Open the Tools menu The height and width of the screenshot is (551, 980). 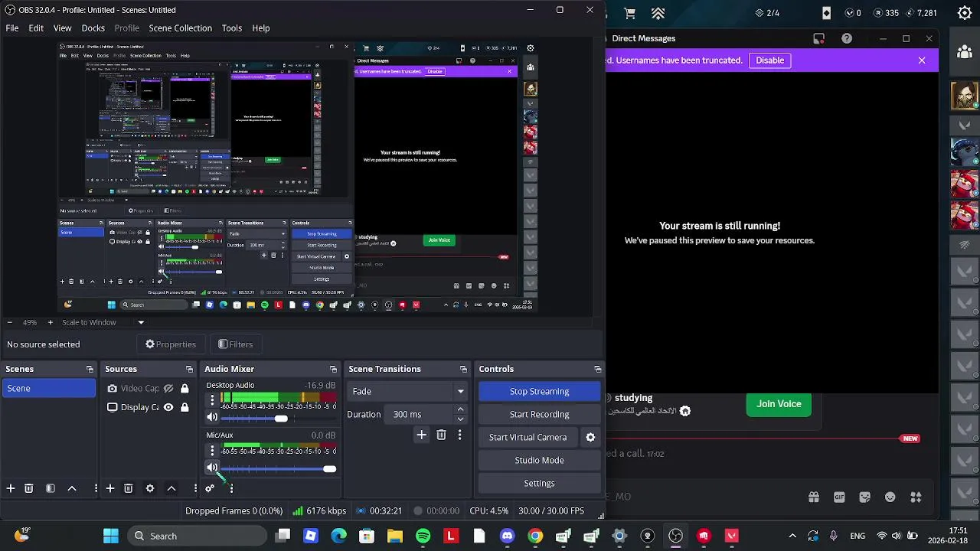(x=231, y=28)
